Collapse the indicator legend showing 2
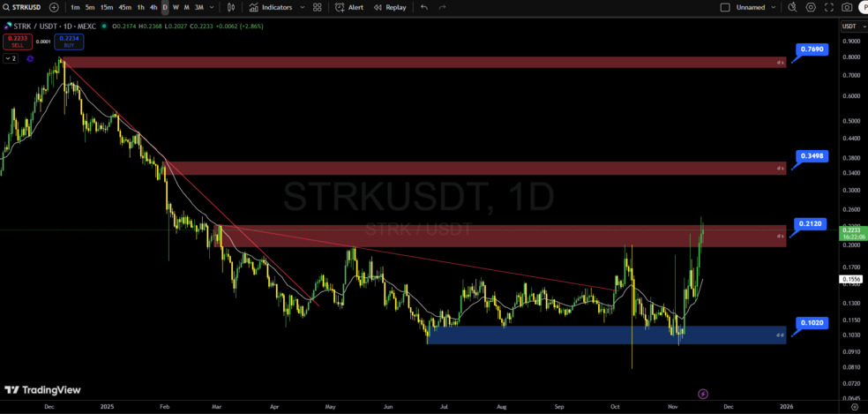Screen dimensions: 868x414 point(10,58)
